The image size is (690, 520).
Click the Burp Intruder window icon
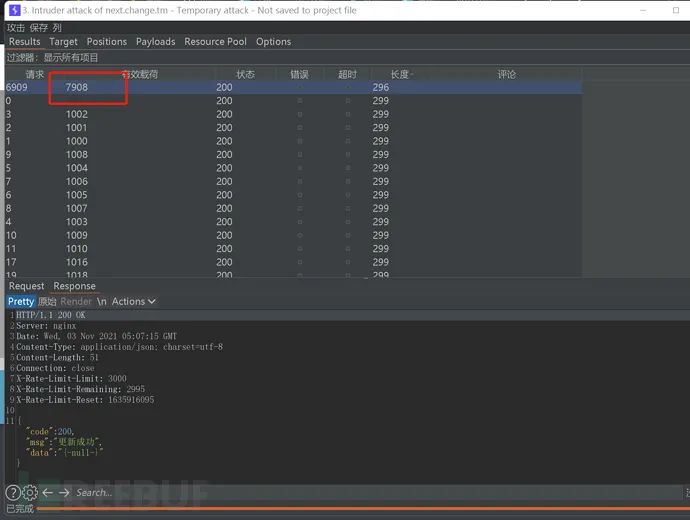[14, 10]
